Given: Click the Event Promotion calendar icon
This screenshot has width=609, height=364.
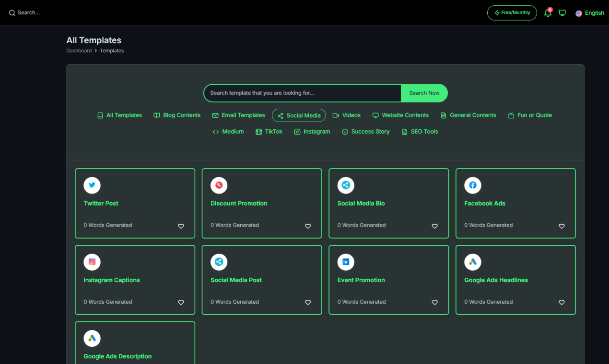Looking at the screenshot, I should point(346,262).
